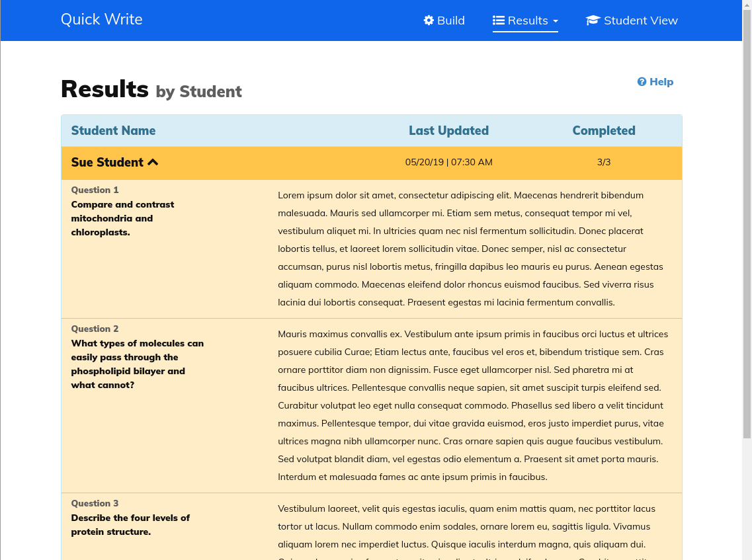Click the 3/3 completed count

click(604, 162)
